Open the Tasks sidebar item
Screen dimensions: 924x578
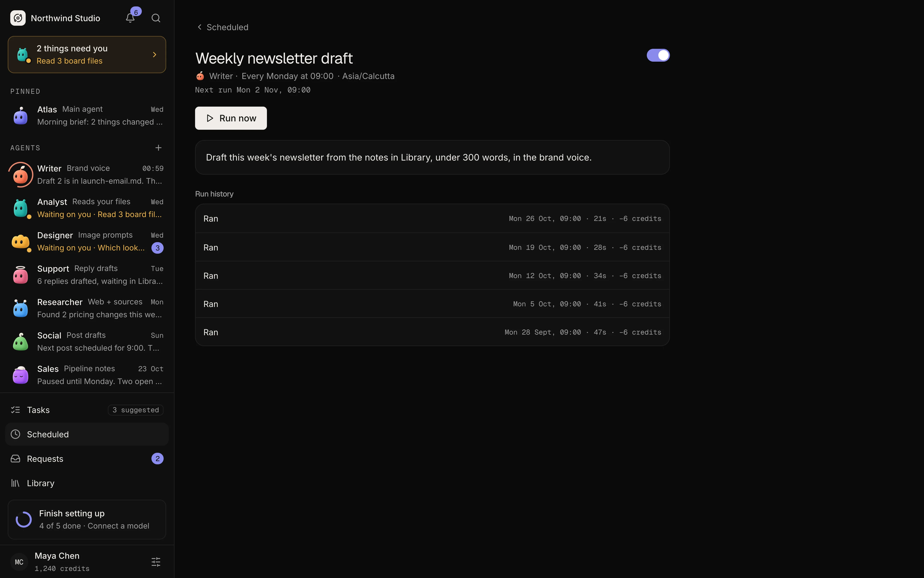point(87,410)
